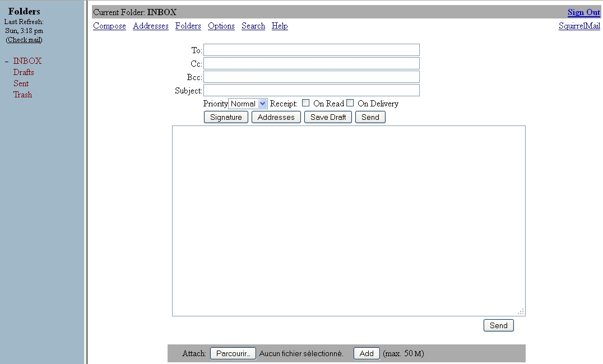Go to the Addresses menu link
Screen dimensions: 603x364
[150, 26]
